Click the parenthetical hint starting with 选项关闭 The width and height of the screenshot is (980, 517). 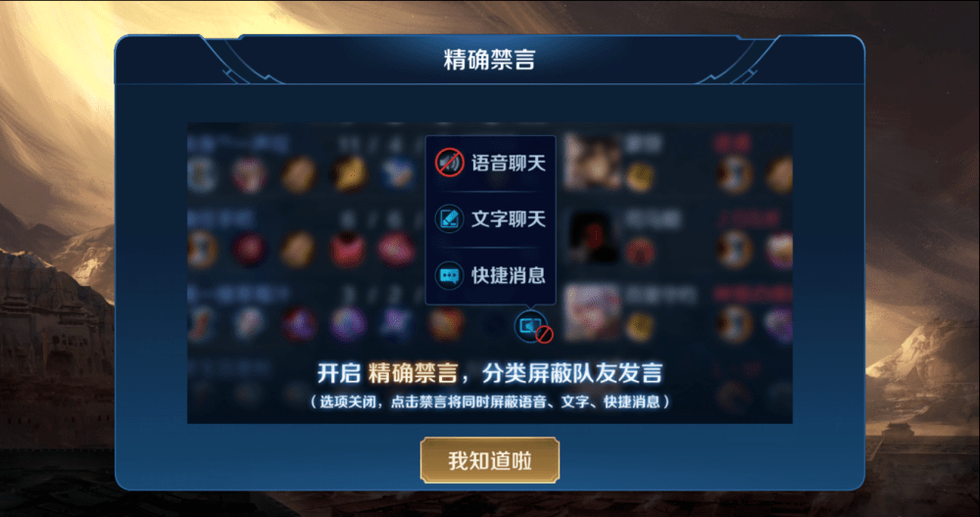[x=490, y=401]
